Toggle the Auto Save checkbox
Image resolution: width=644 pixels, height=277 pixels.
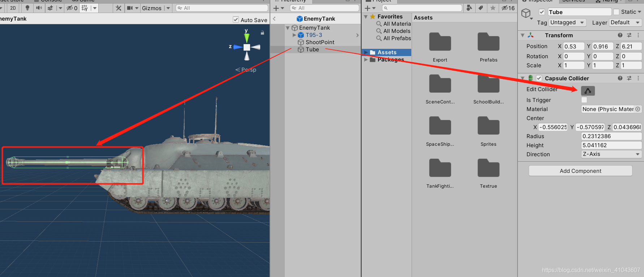tap(236, 20)
